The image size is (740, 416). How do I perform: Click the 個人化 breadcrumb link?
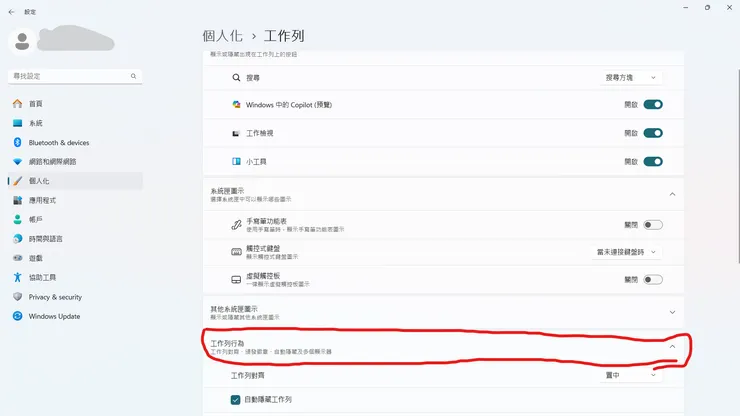[x=222, y=36]
